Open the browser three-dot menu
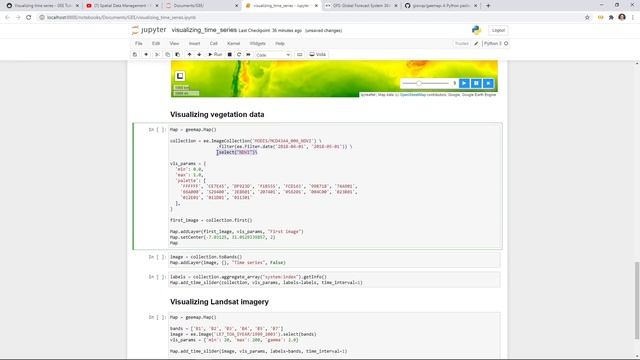Viewport: 640px width, 360px height. 633,18
